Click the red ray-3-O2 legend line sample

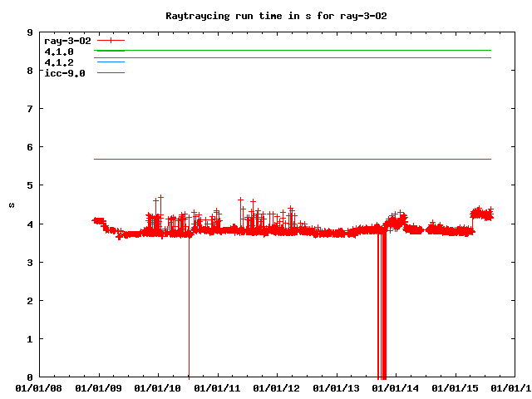(110, 40)
